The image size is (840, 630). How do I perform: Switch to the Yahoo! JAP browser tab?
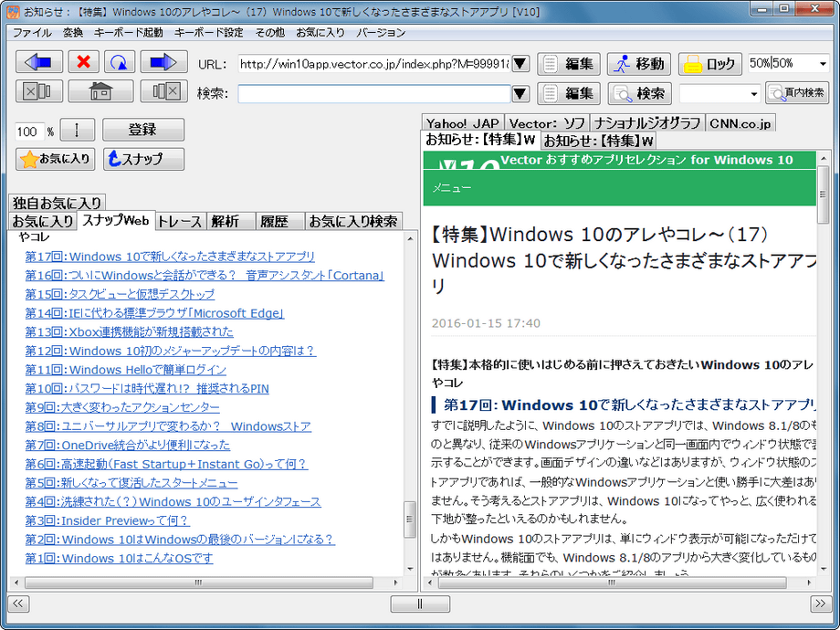(x=463, y=123)
